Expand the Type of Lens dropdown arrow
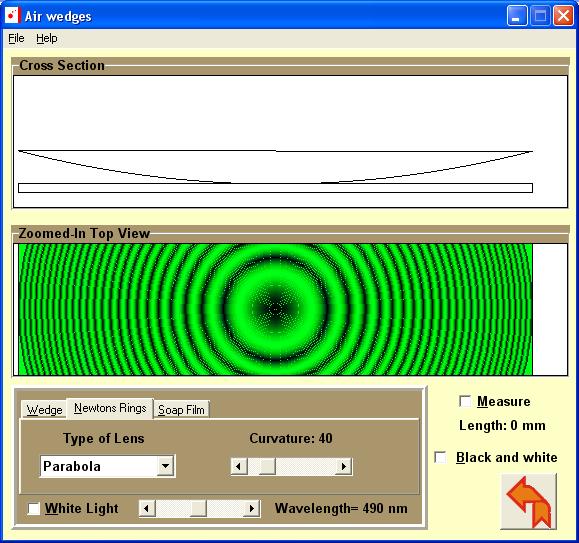Image resolution: width=579 pixels, height=543 pixels. pyautogui.click(x=165, y=466)
